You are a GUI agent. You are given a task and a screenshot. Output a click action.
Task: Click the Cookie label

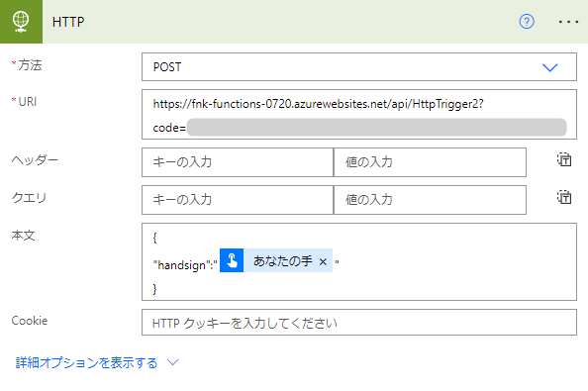(x=30, y=321)
